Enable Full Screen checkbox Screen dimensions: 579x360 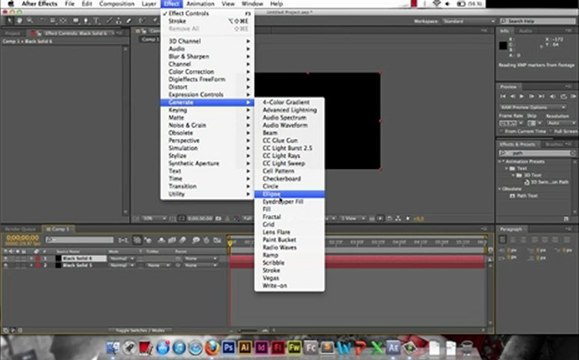pos(551,131)
